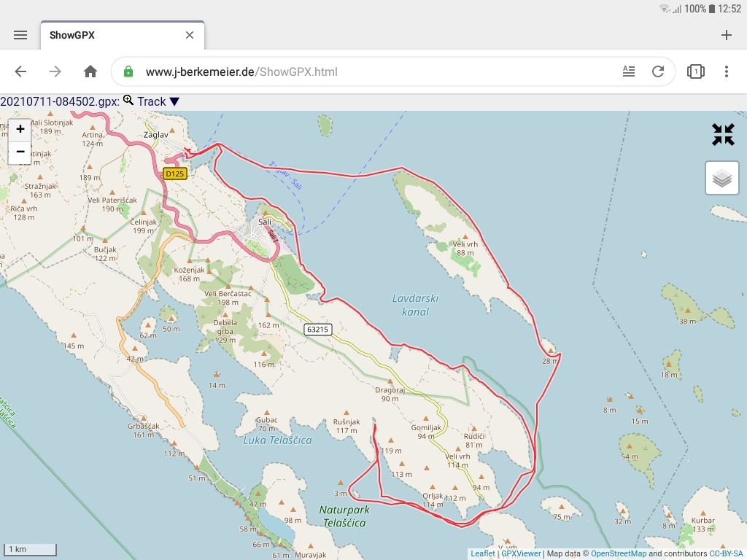
Task: Go back to previous page
Action: pos(20,71)
